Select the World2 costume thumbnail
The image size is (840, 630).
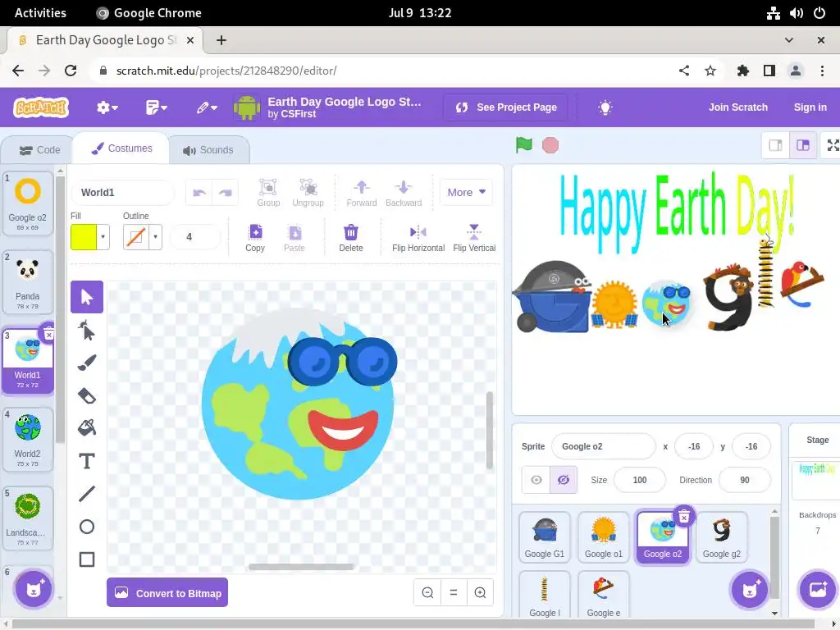point(27,440)
